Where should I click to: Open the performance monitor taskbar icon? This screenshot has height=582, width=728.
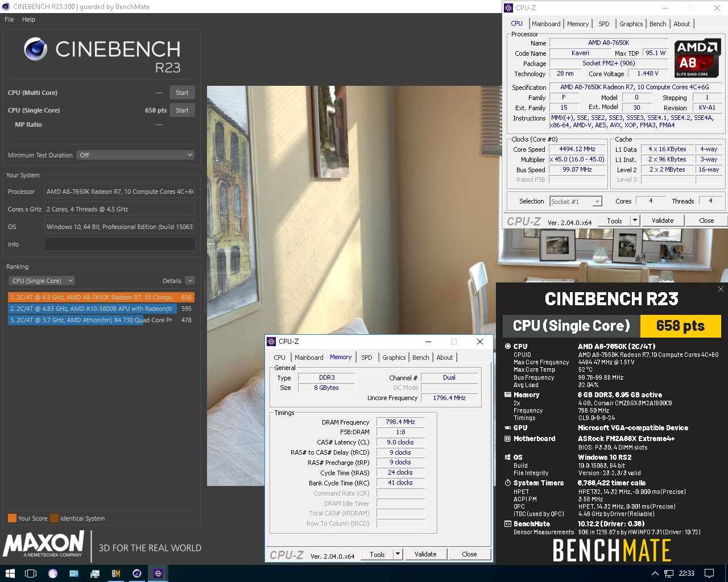point(95,573)
